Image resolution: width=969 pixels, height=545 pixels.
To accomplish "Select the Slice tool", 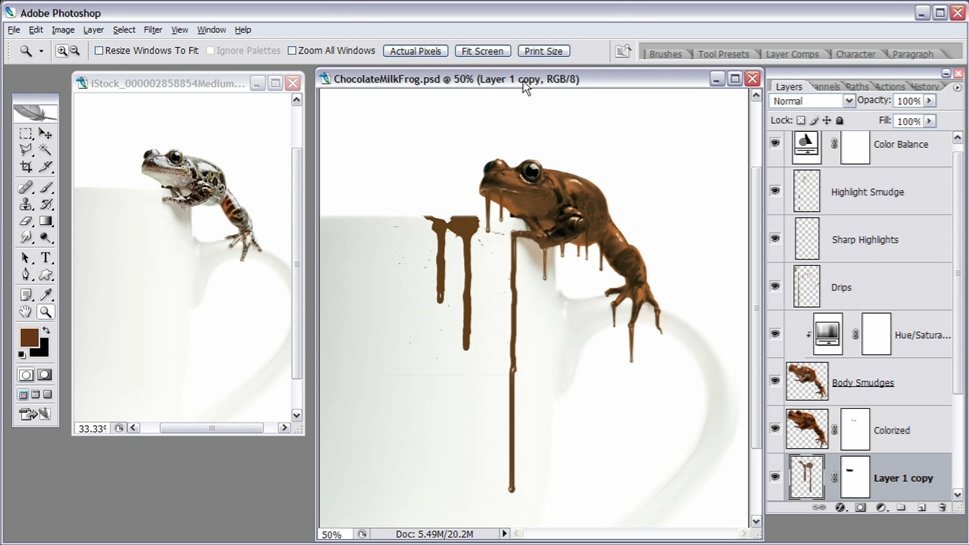I will pyautogui.click(x=45, y=166).
